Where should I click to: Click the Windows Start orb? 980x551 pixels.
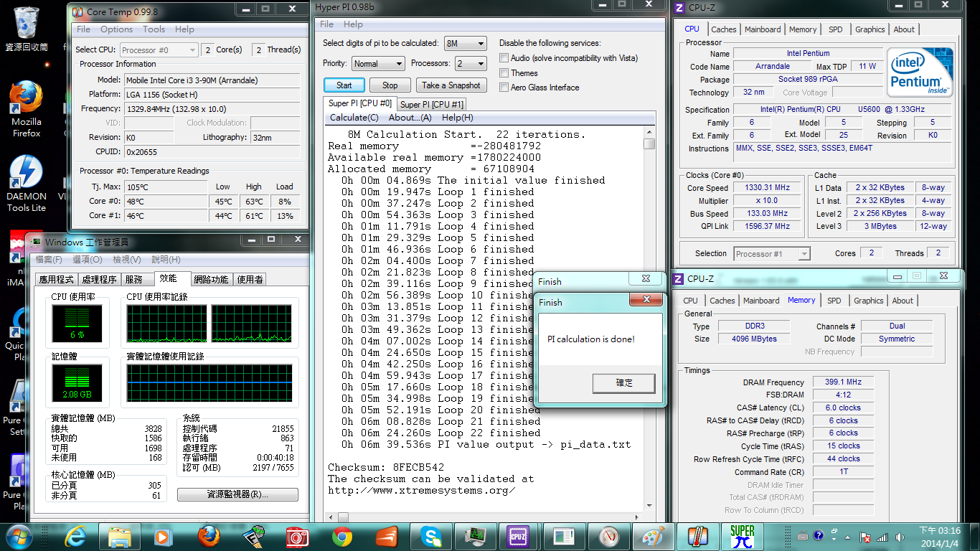[19, 536]
